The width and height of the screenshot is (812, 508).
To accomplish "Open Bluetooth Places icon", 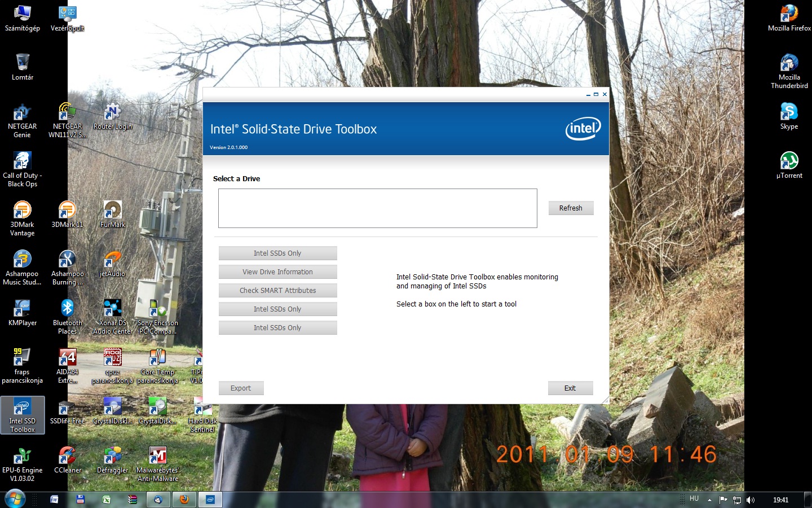I will pyautogui.click(x=68, y=317).
